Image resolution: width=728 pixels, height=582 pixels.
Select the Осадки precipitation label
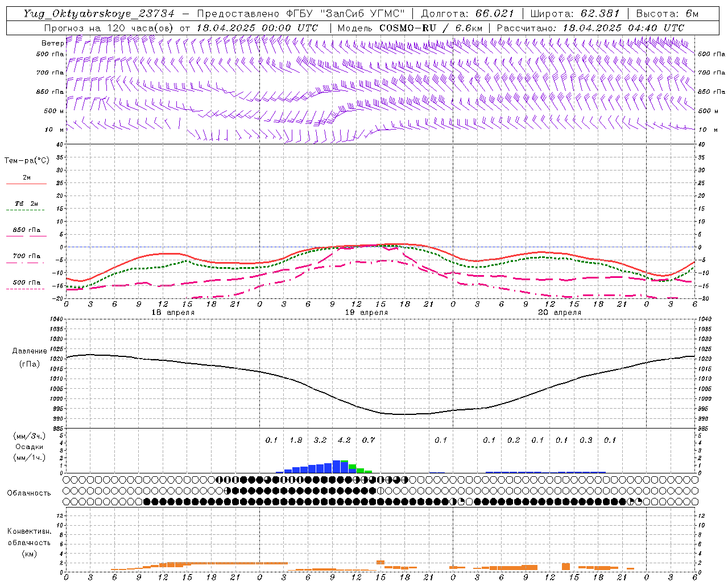tap(29, 447)
